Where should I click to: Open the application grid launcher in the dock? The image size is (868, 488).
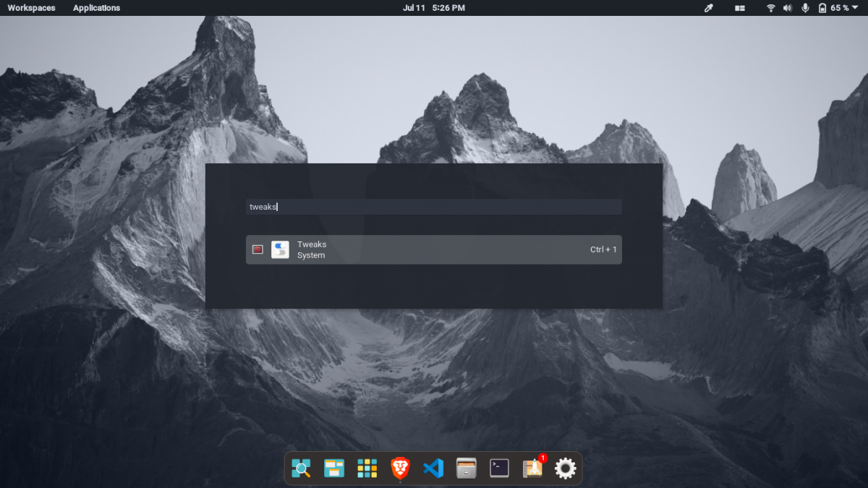(367, 468)
